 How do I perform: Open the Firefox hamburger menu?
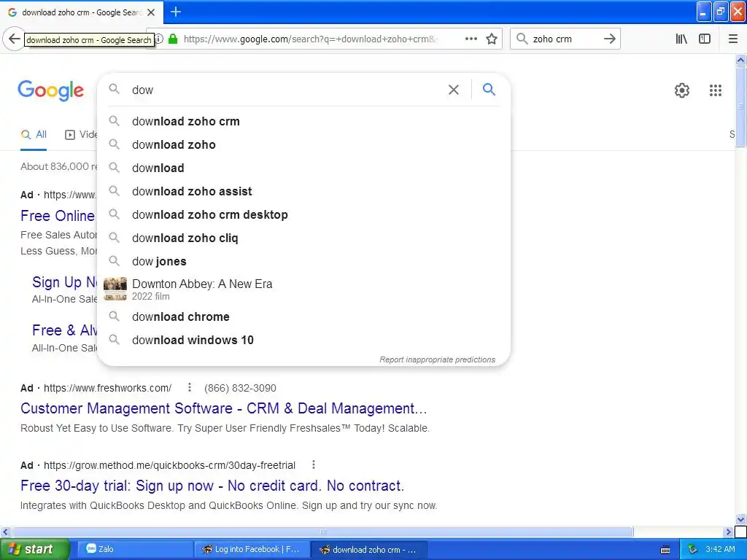733,39
